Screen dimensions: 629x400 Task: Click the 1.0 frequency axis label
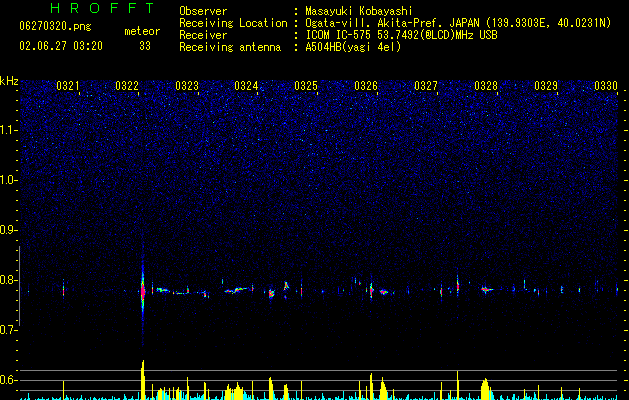pos(9,180)
